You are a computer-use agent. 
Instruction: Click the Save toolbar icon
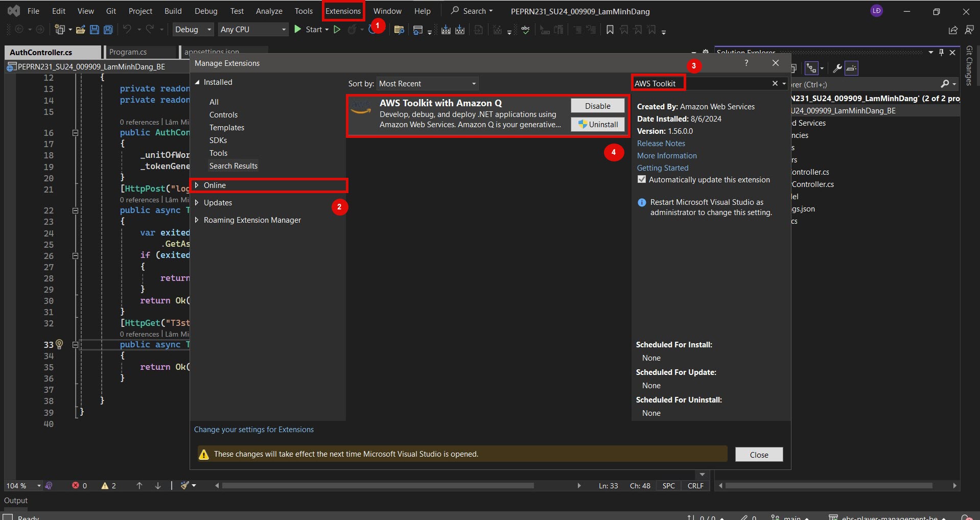coord(94,30)
